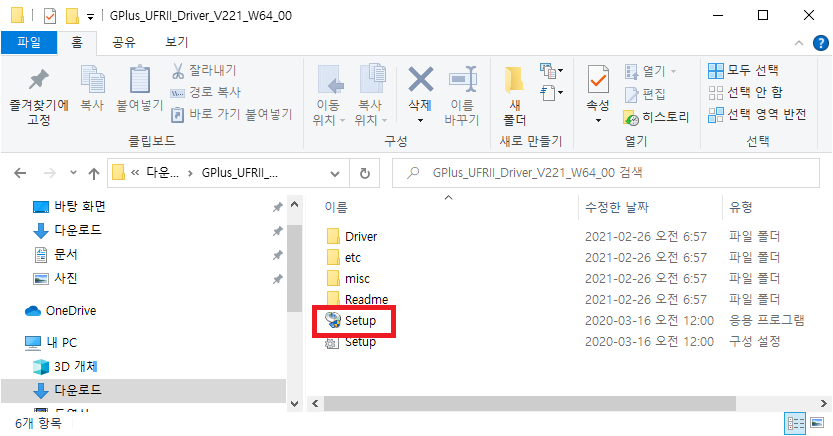The height and width of the screenshot is (436, 833).
Task: Switch to the 보기 (View) tab
Action: 177,42
